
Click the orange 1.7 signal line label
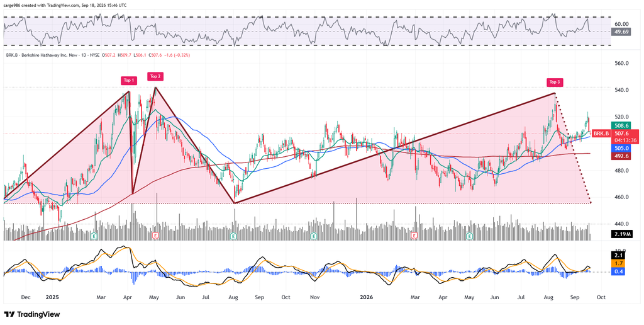pos(618,263)
